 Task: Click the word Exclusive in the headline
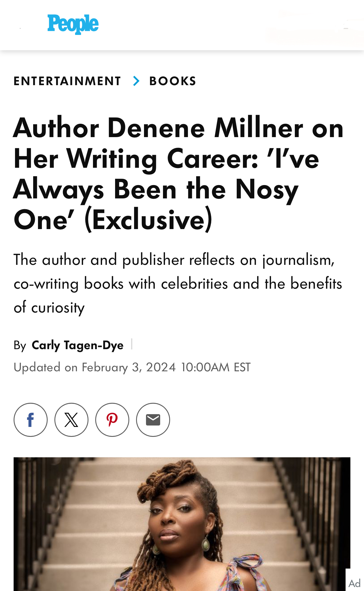click(x=148, y=219)
